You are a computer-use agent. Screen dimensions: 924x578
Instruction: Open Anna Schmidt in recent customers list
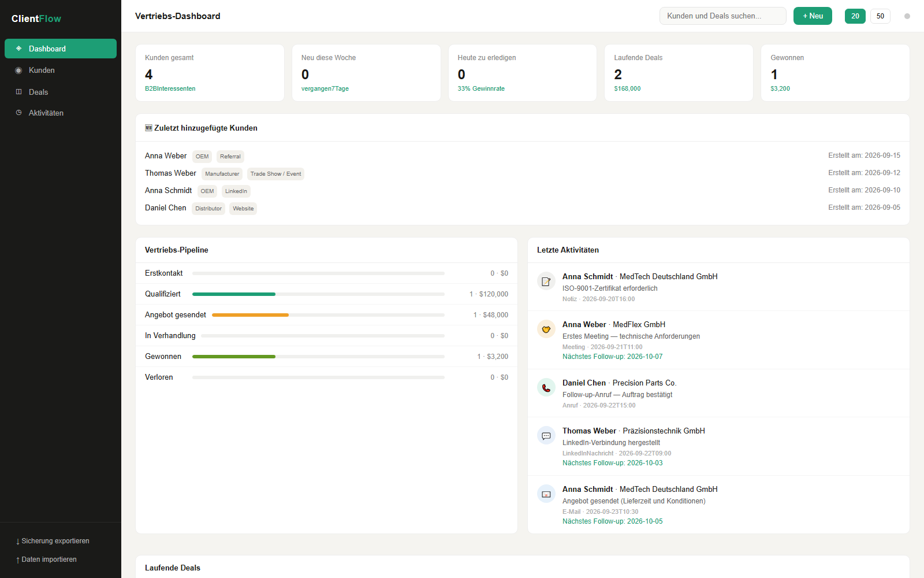[168, 191]
